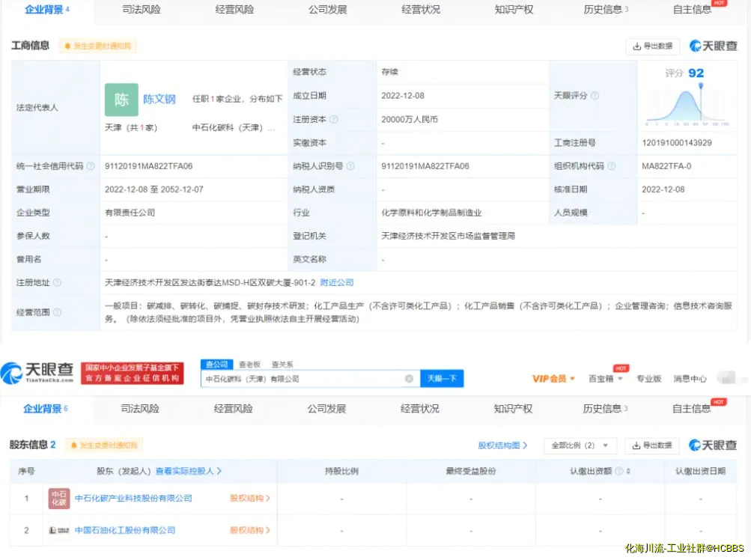Switch to lower 历史信息 3 tab
The width and height of the screenshot is (751, 560).
click(605, 409)
